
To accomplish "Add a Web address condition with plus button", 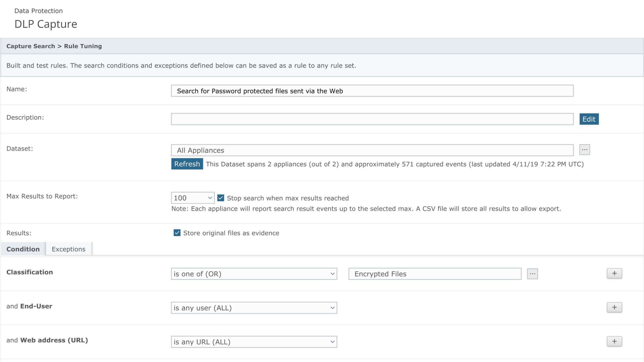I will (x=614, y=341).
